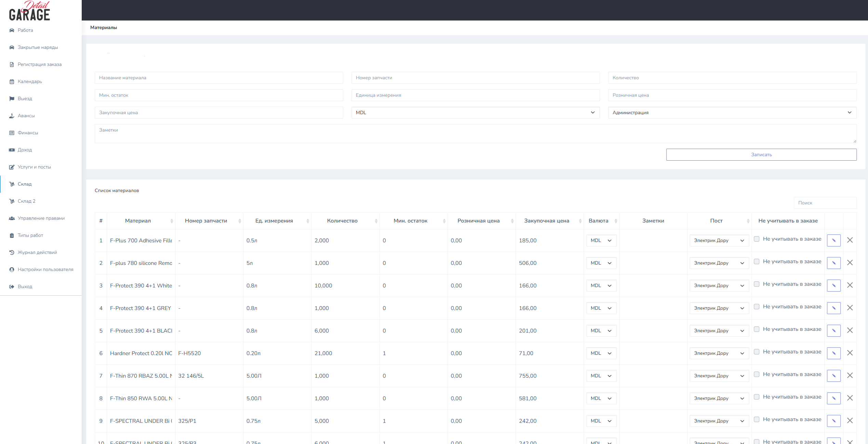Click the Detail Garage logo
Viewport: 868px width, 444px height.
tap(29, 11)
